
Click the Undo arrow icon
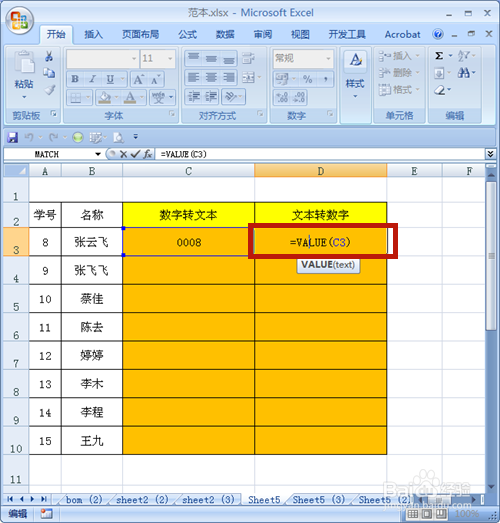click(x=29, y=137)
